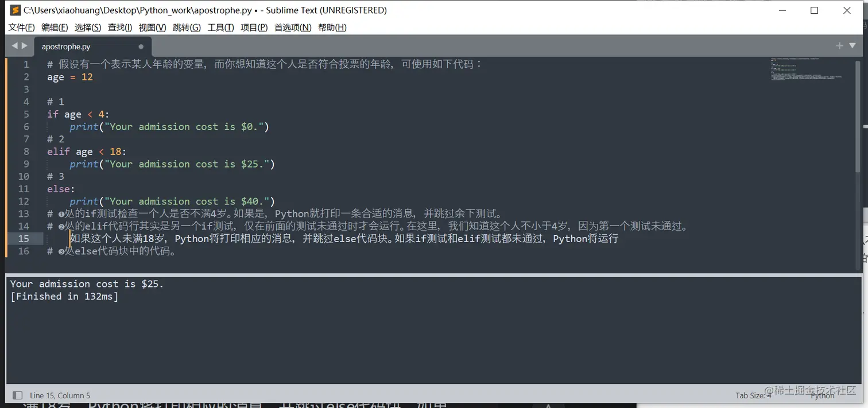The image size is (868, 408).
Task: Open the 选择(S) menu
Action: [88, 28]
